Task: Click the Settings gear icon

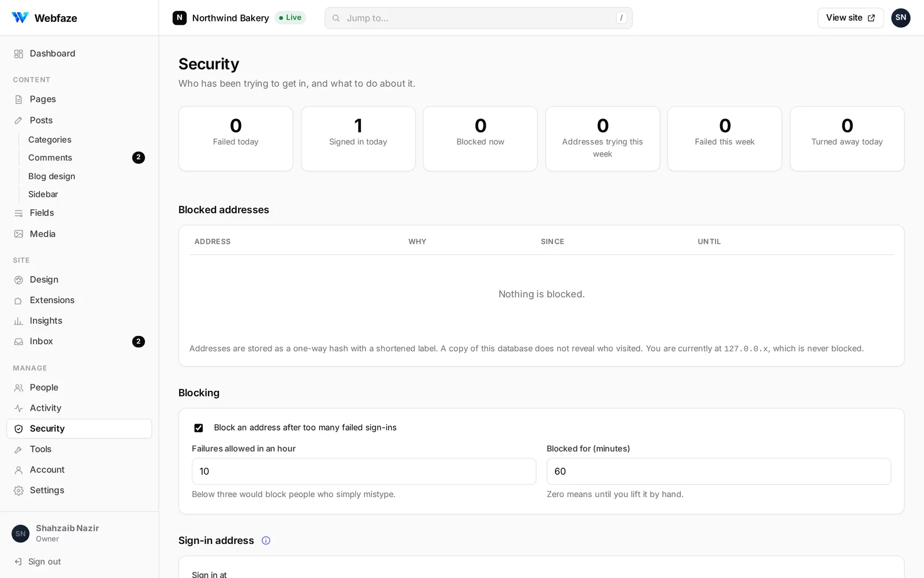Action: 18,491
